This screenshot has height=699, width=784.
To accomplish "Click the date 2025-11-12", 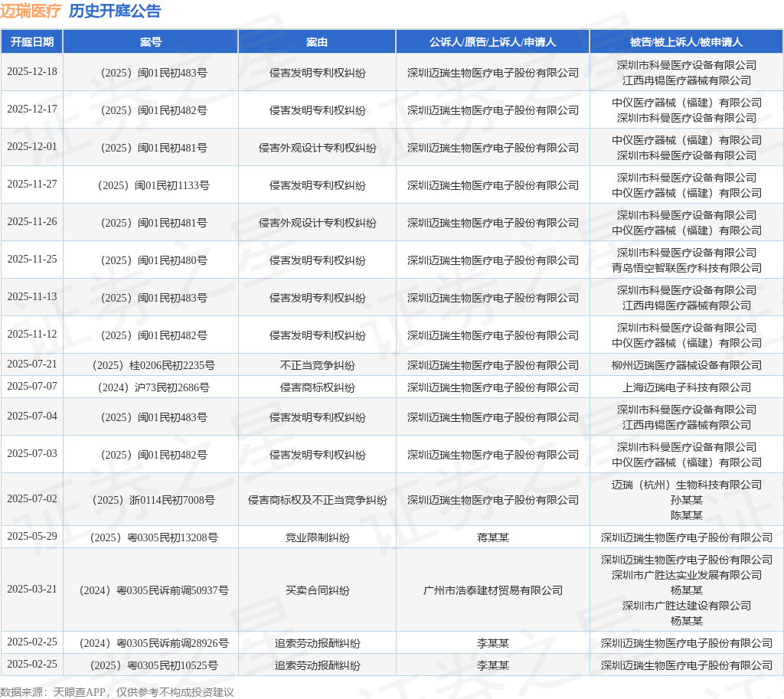I will tap(32, 334).
